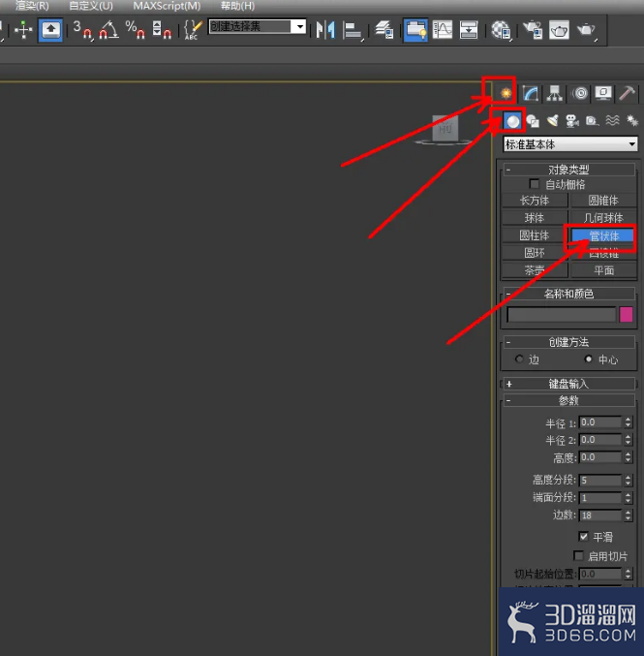The height and width of the screenshot is (656, 644).
Task: Click the 圆锥体 button
Action: coord(603,201)
